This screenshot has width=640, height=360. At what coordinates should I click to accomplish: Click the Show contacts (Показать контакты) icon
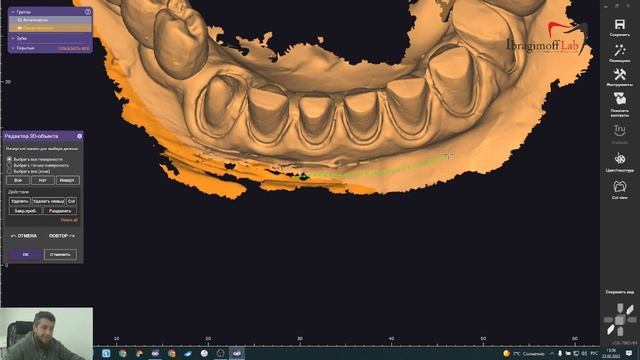pyautogui.click(x=620, y=99)
